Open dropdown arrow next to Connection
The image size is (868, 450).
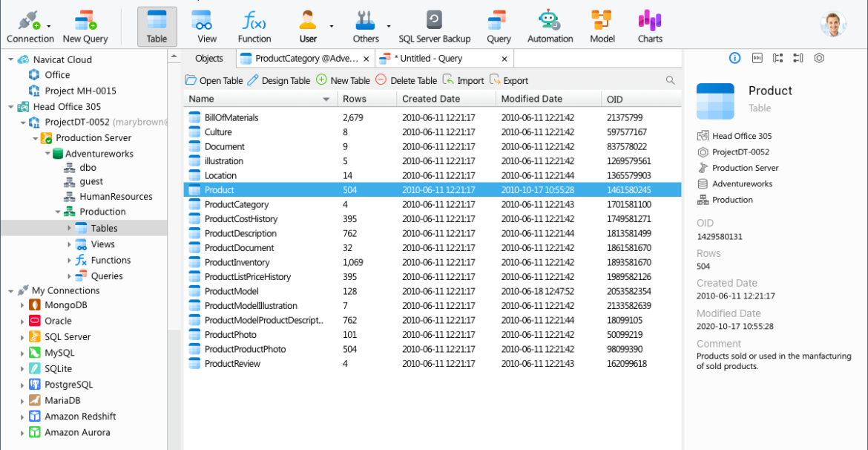(x=49, y=26)
